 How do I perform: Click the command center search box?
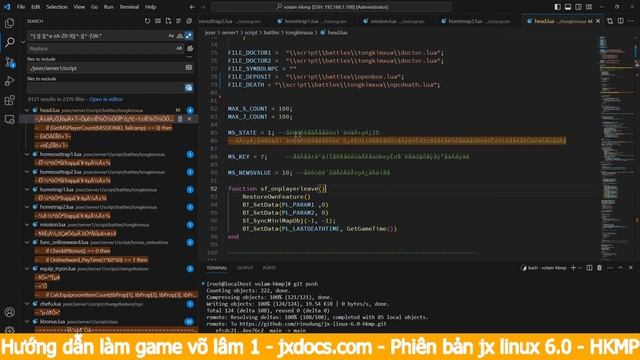coord(332,7)
